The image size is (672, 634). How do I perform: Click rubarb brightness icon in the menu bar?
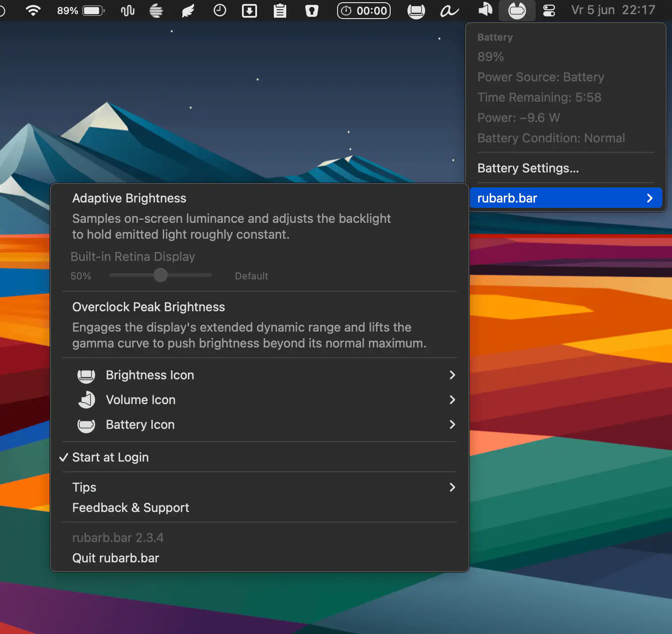coord(416,11)
